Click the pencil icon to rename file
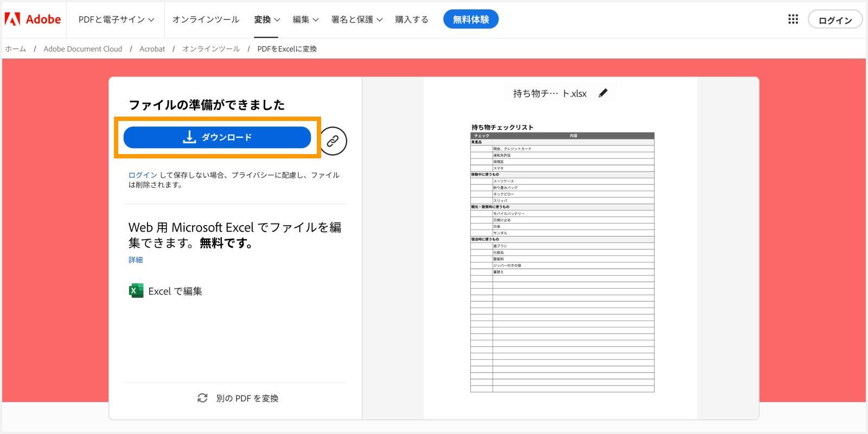The height and width of the screenshot is (434, 868). (603, 93)
